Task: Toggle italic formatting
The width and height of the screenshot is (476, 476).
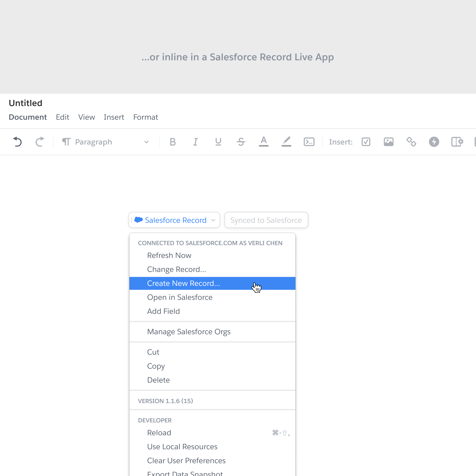Action: coord(195,142)
